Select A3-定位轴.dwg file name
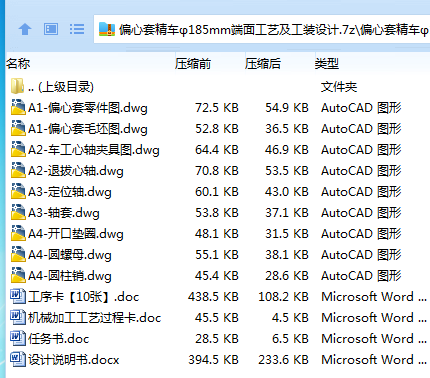This screenshot has width=430, height=378. click(x=70, y=192)
